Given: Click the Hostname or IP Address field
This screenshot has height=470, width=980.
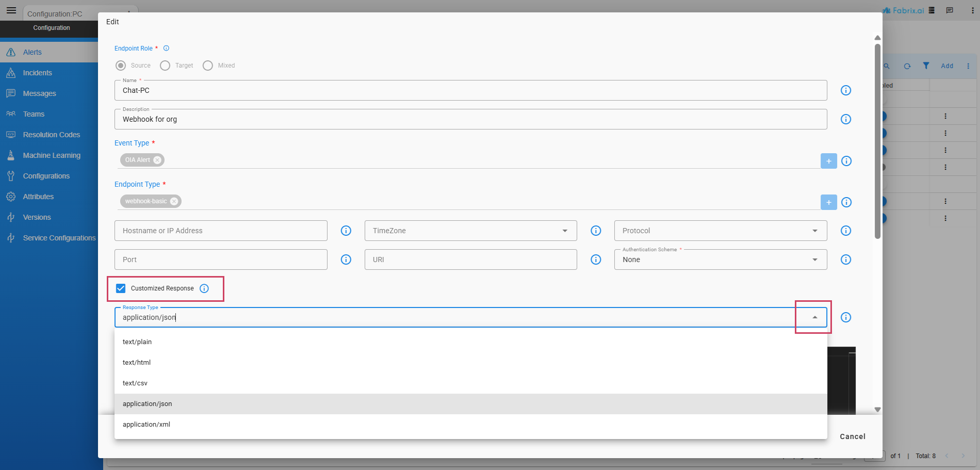Looking at the screenshot, I should (221, 231).
